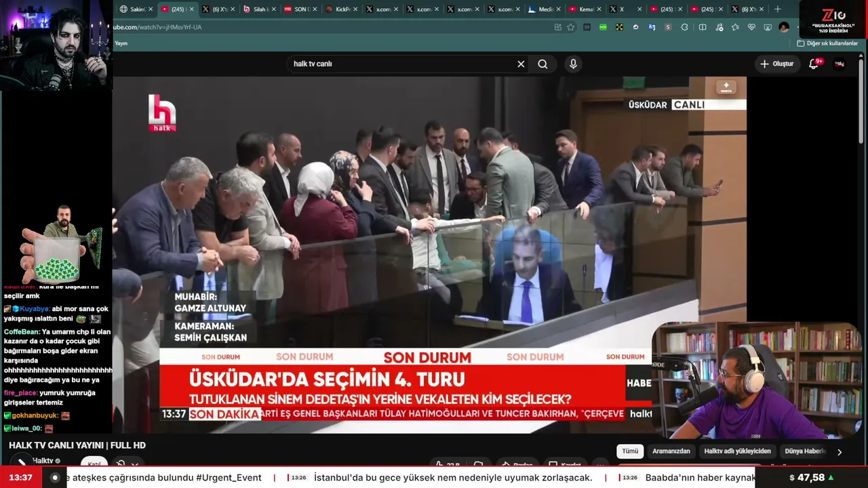This screenshot has width=868, height=488.
Task: Open the browser split view icon
Action: [703, 27]
